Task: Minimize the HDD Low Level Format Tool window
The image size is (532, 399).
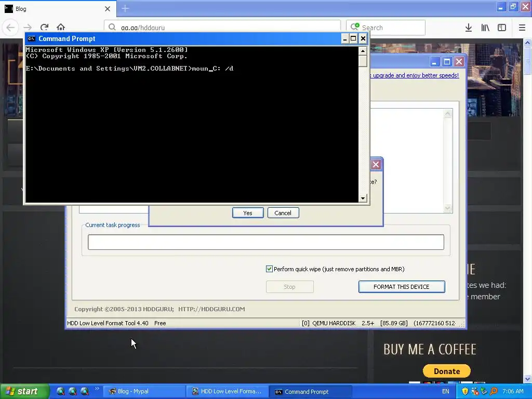Action: [434, 62]
